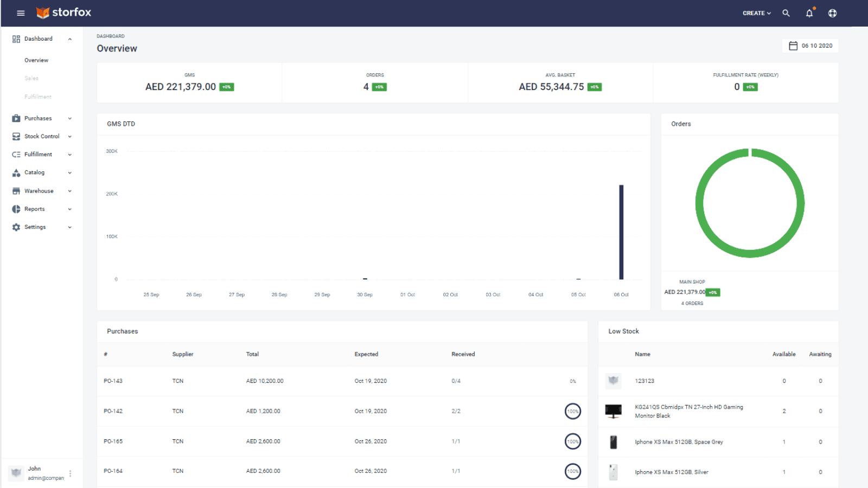Screen dimensions: 868x488
Task: Click the Stock Control icon in sidebar
Action: (16, 136)
